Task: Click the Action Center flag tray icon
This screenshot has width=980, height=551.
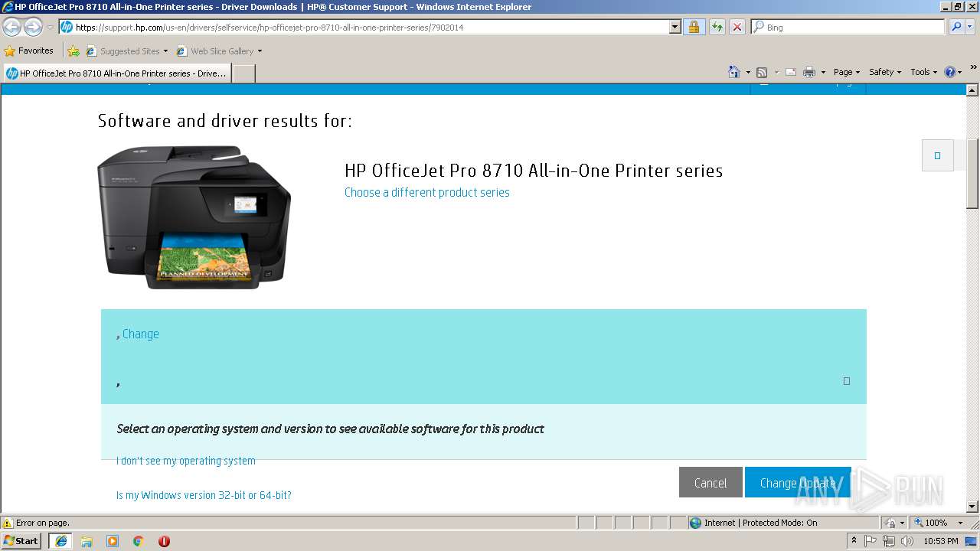Action: pos(871,541)
